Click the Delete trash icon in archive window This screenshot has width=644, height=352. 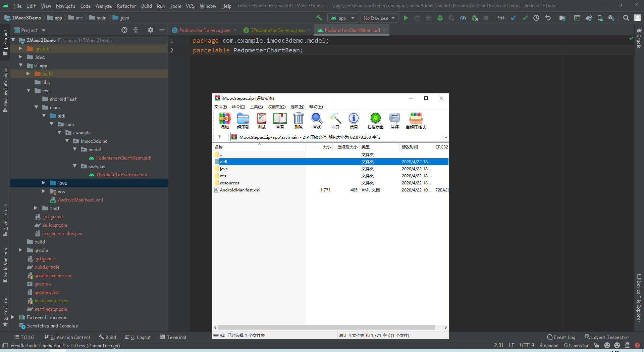299,121
